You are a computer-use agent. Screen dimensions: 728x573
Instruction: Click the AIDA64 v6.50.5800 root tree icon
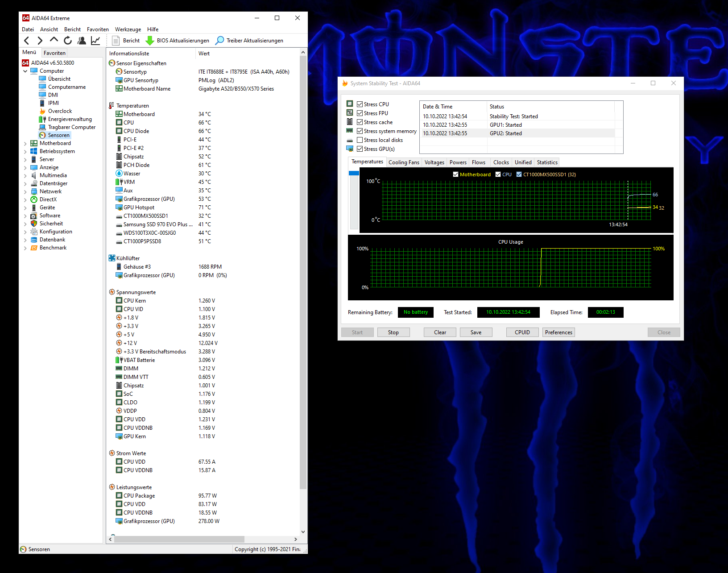pyautogui.click(x=25, y=63)
